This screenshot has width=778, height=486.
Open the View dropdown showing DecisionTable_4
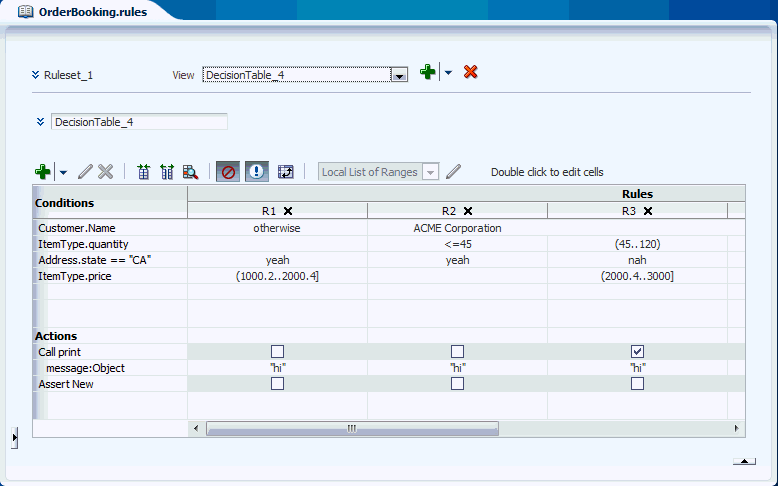(399, 75)
